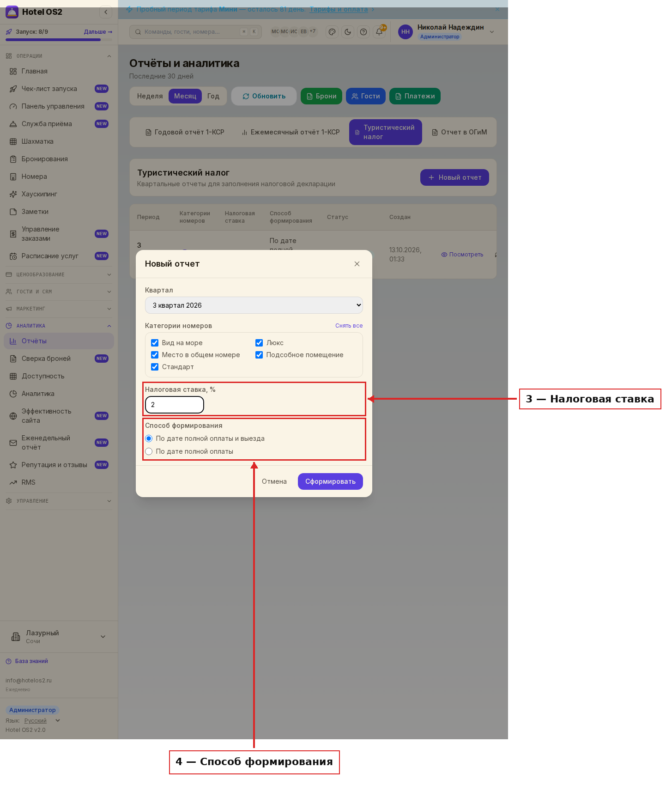Select По дате полной оплаты radio option

coord(149,451)
